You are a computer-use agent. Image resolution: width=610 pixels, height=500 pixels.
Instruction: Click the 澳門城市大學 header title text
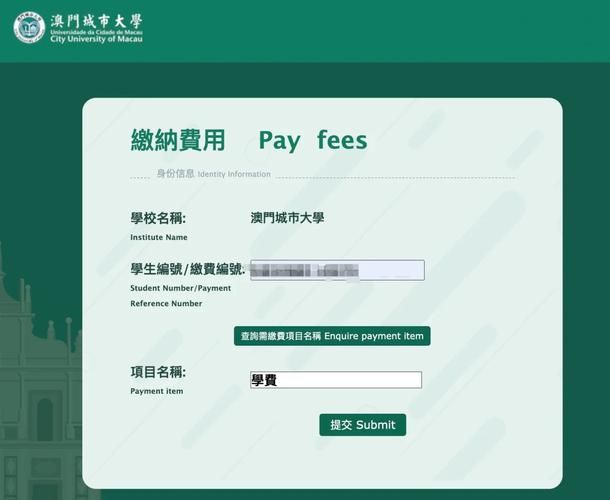(x=96, y=21)
